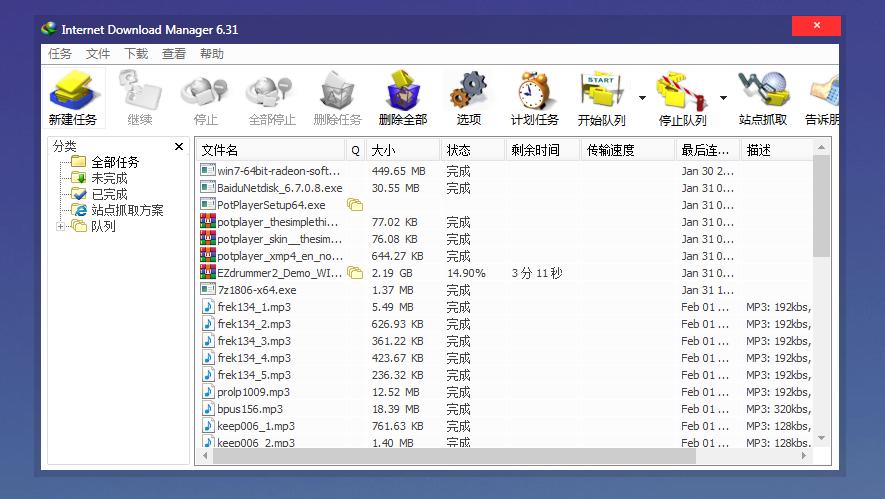Select prolp1009.mp3 row

tap(505, 392)
